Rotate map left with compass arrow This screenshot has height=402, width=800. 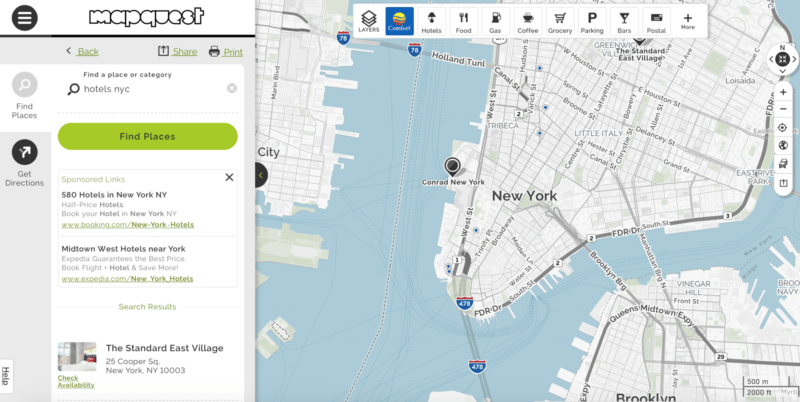(771, 59)
